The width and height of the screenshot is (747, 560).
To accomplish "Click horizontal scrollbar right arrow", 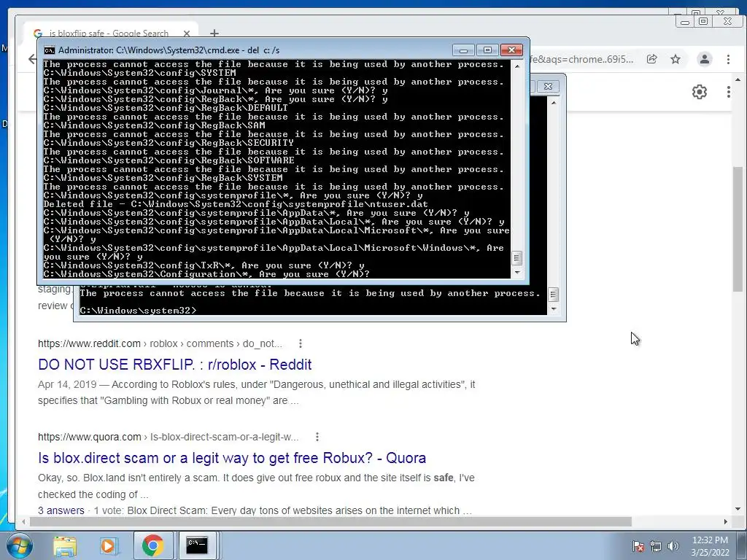I will 726,522.
